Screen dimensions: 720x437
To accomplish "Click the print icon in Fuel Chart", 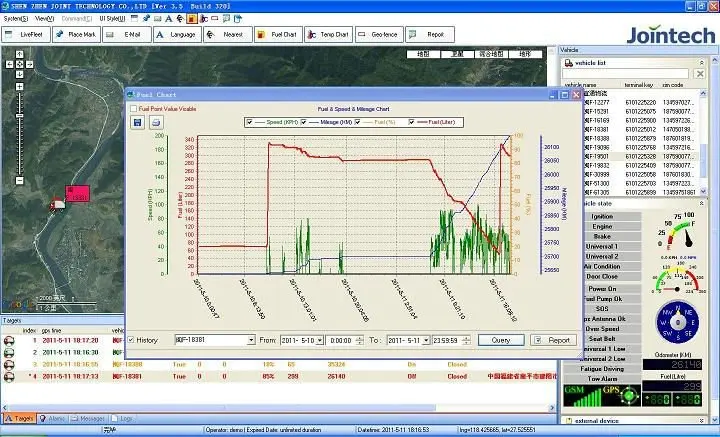I will (x=156, y=122).
